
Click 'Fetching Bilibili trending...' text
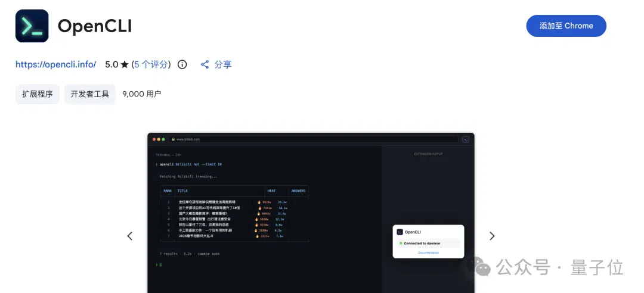[188, 176]
